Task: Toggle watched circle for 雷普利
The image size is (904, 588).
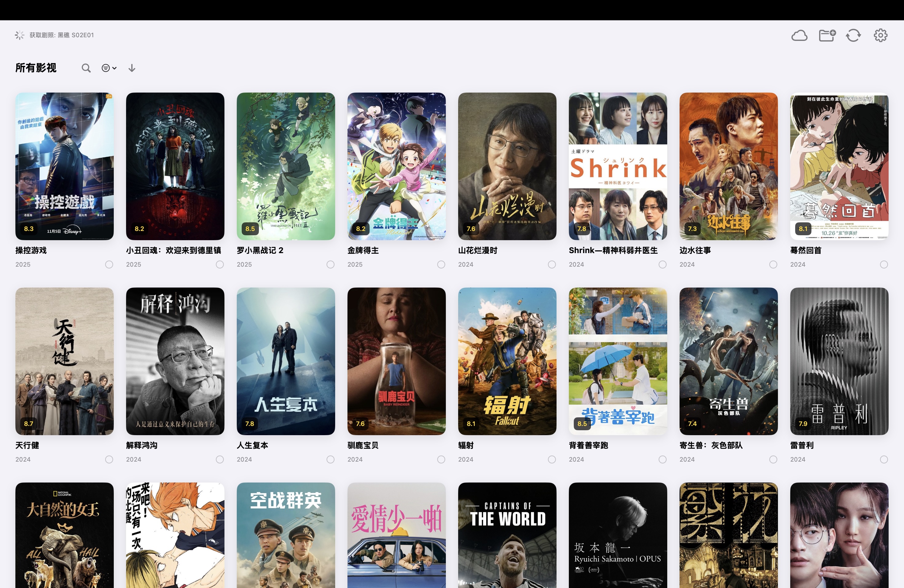Action: point(884,460)
